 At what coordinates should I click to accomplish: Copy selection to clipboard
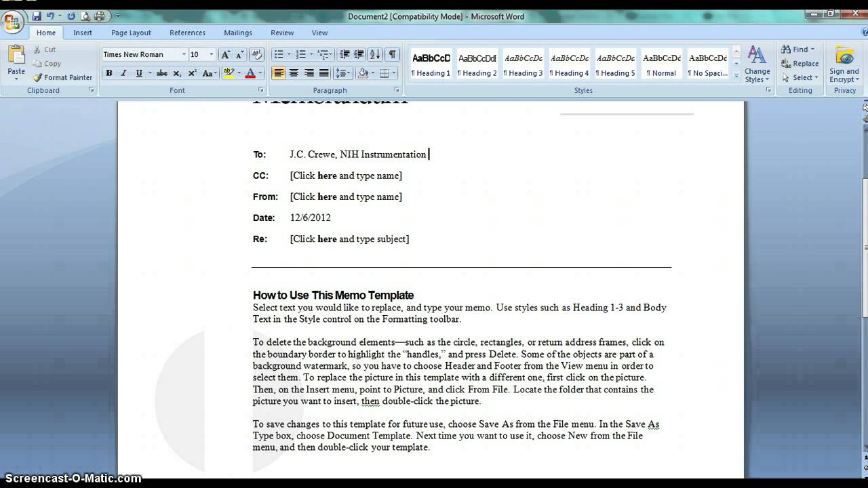[x=47, y=64]
